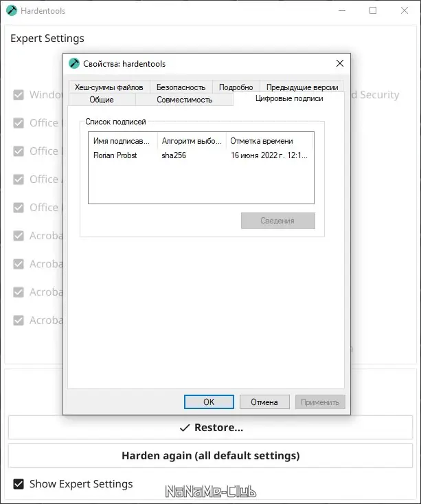Screen dimensions: 421x504
Task: Toggle the fourth Office checkbox in Hardentools
Action: pos(19,208)
